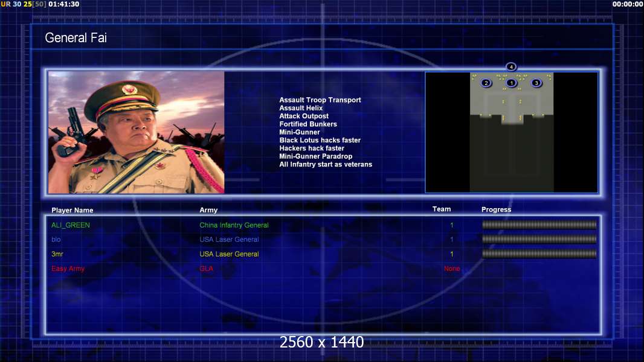Viewport: 644px width, 362px height.
Task: Click start position marker 3 on minimap
Action: tap(536, 83)
